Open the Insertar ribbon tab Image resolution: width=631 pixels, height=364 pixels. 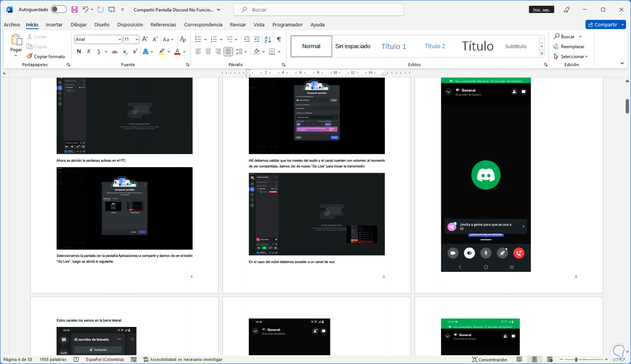click(54, 24)
